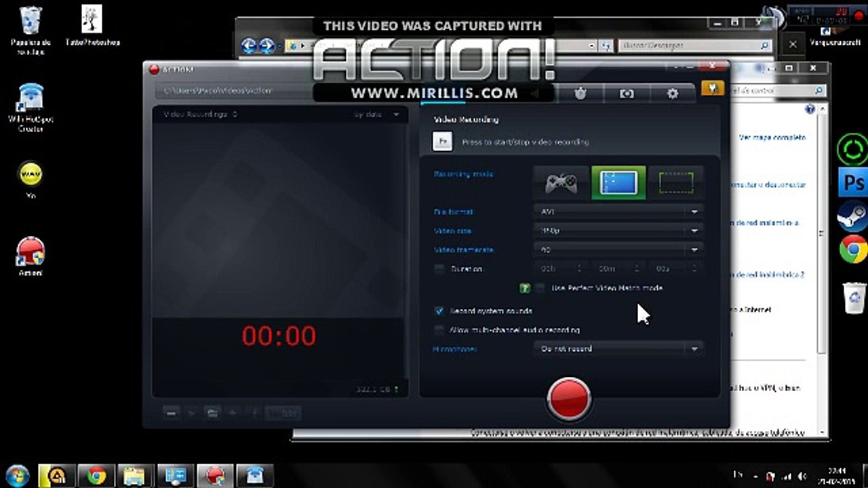
Task: Start recording with the big red button
Action: coord(569,399)
